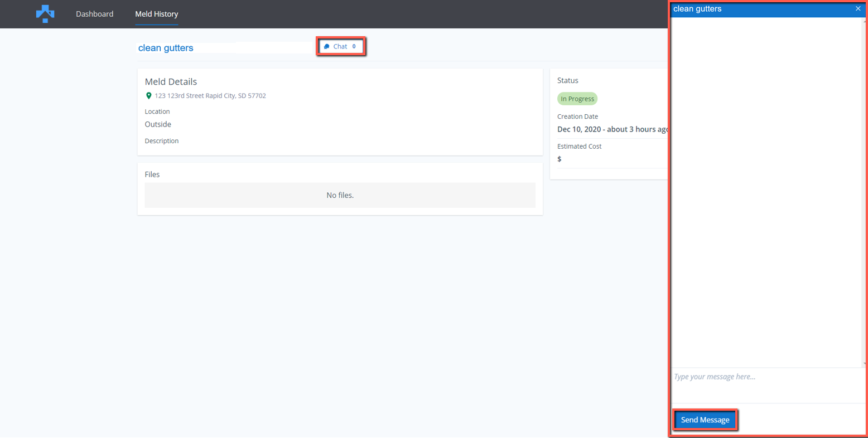This screenshot has height=438, width=868.
Task: Click the 123 123rd Street address text
Action: pyautogui.click(x=210, y=96)
